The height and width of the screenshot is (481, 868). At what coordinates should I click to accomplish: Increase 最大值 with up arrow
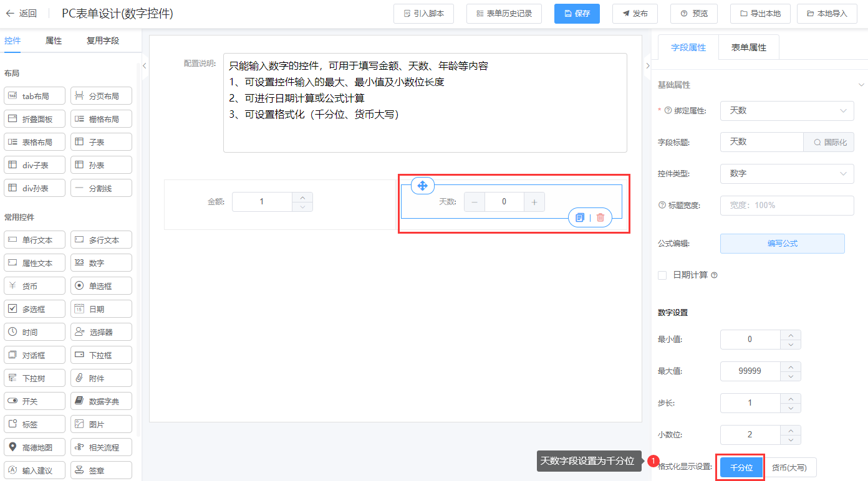(791, 366)
